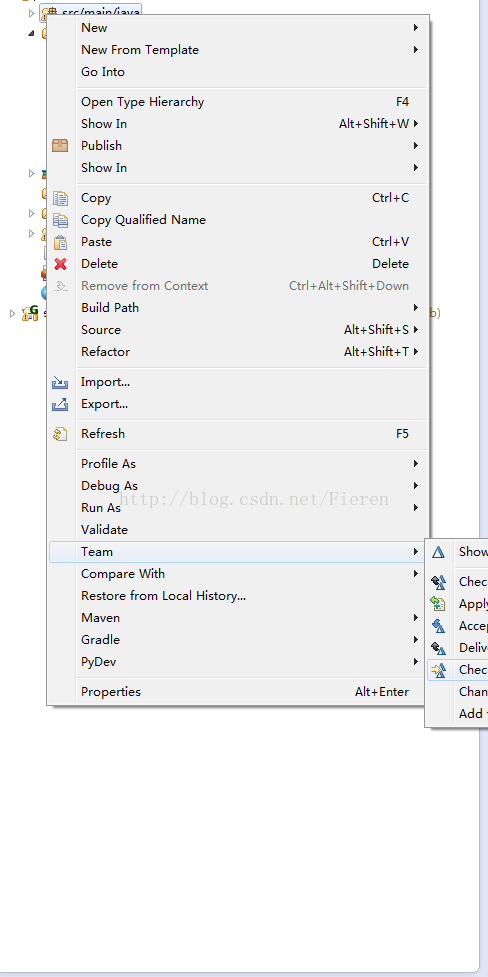Screen dimensions: 488x977
Task: Click the Apply patch icon in submenu
Action: 438,604
